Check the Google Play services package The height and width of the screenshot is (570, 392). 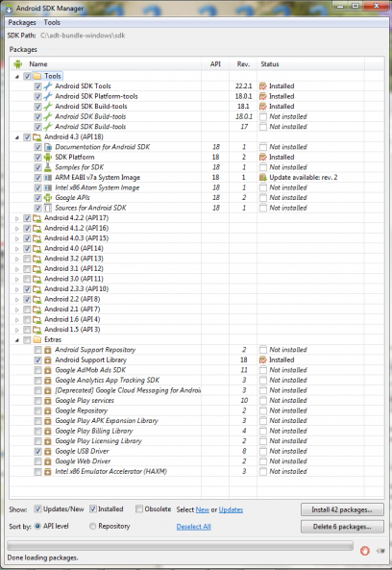(37, 401)
